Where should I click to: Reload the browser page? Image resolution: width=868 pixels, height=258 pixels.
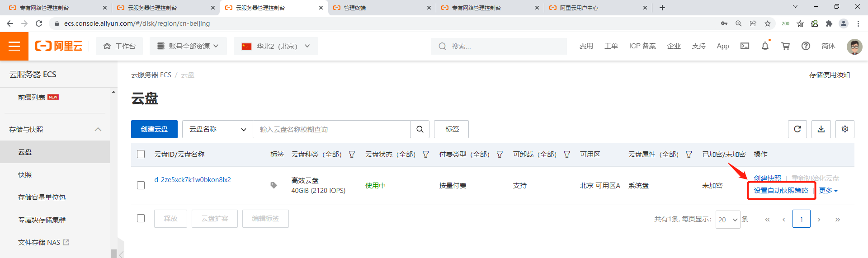tap(39, 23)
